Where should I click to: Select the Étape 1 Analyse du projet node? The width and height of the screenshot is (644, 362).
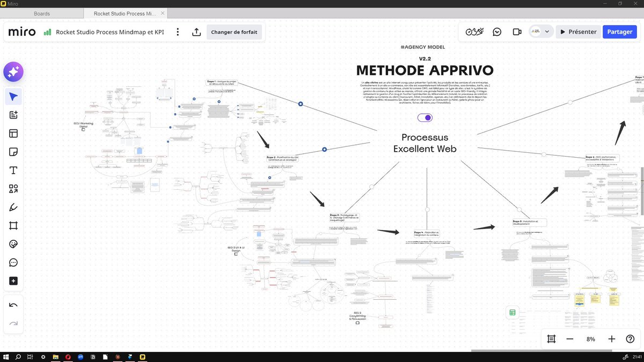point(223,83)
